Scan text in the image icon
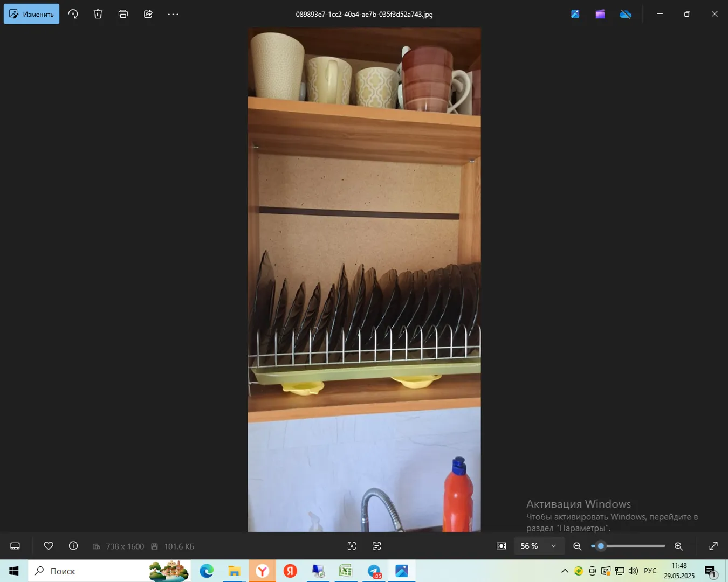This screenshot has width=728, height=582. [377, 546]
